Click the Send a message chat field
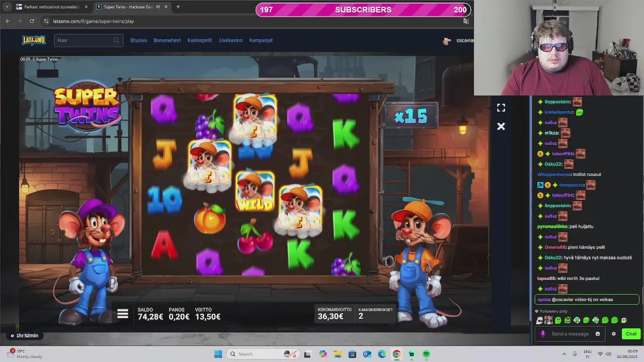This screenshot has width=644, height=362. click(570, 334)
